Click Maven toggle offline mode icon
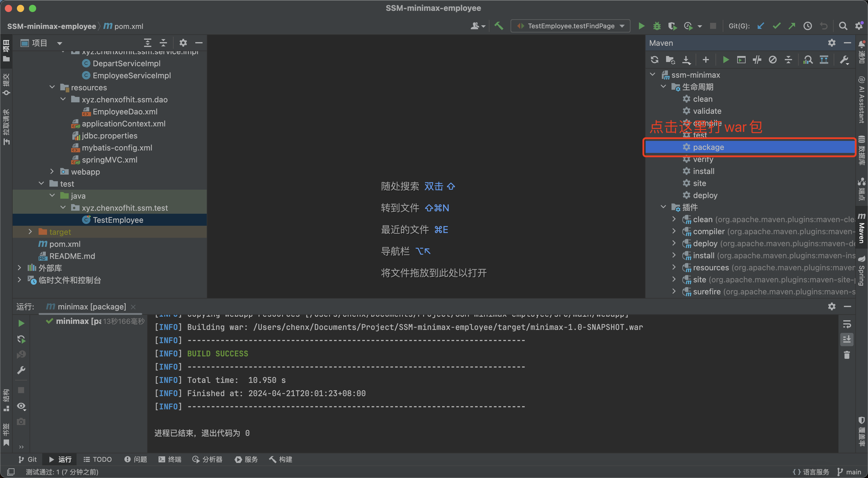868x478 pixels. click(757, 60)
